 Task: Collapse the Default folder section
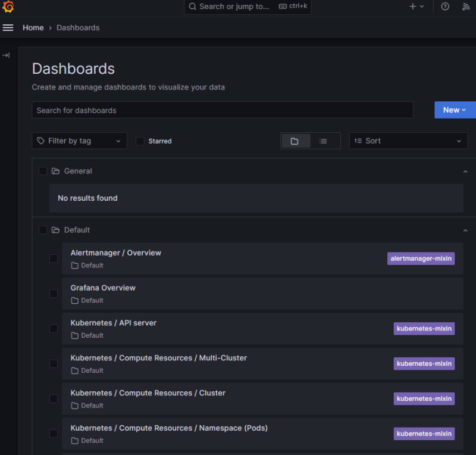click(x=465, y=230)
